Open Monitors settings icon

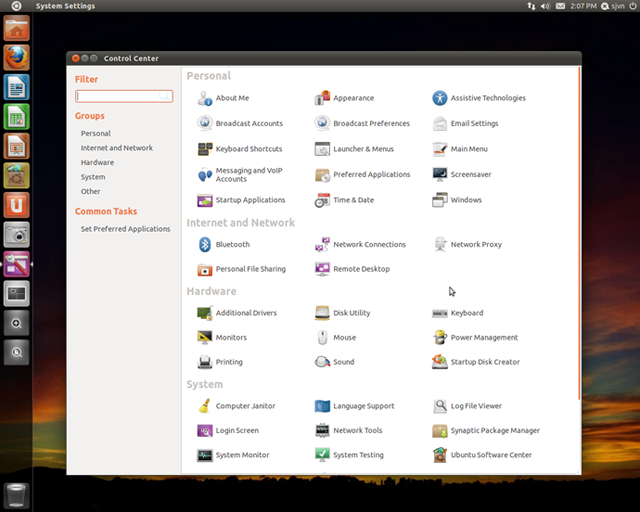pyautogui.click(x=204, y=338)
